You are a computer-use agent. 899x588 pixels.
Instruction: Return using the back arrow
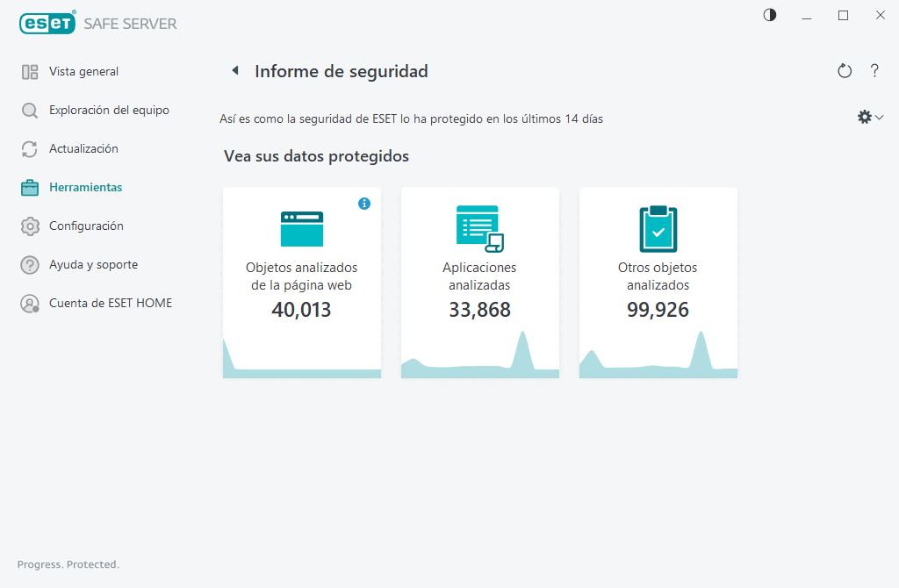pos(234,70)
